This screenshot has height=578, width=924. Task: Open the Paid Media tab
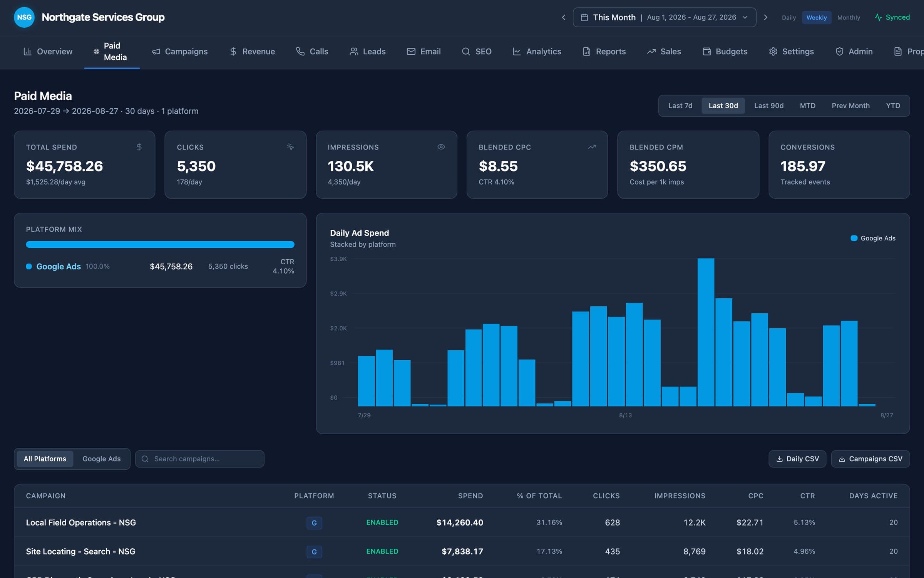[112, 52]
